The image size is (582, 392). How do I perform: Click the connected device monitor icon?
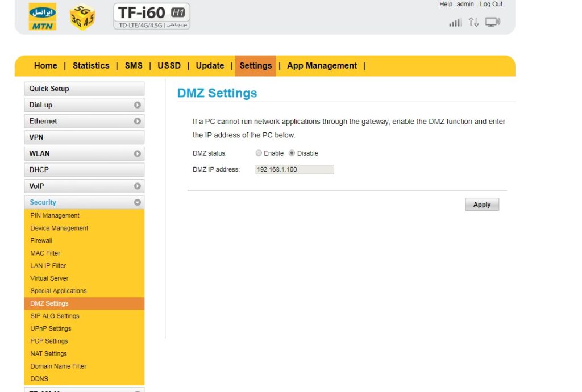pos(493,22)
